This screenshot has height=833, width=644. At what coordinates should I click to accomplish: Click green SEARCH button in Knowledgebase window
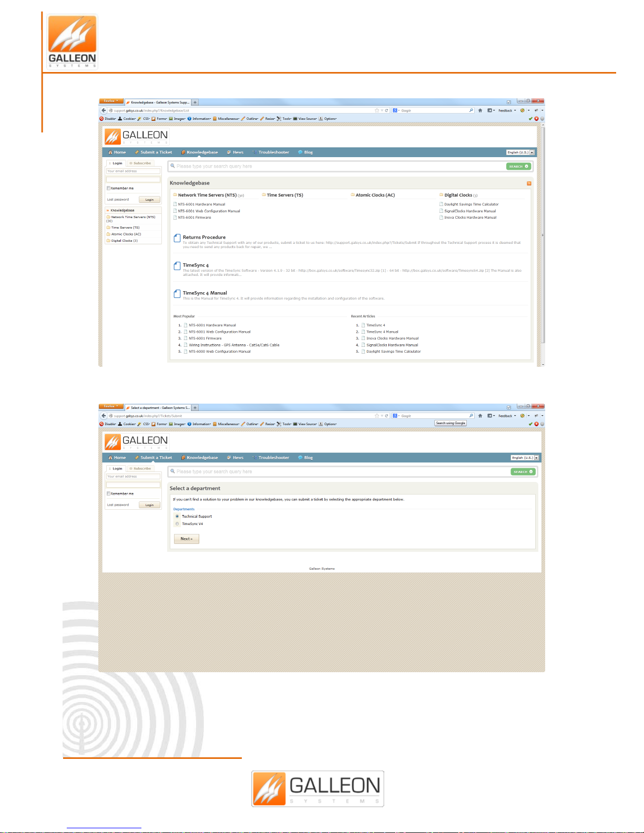(518, 167)
